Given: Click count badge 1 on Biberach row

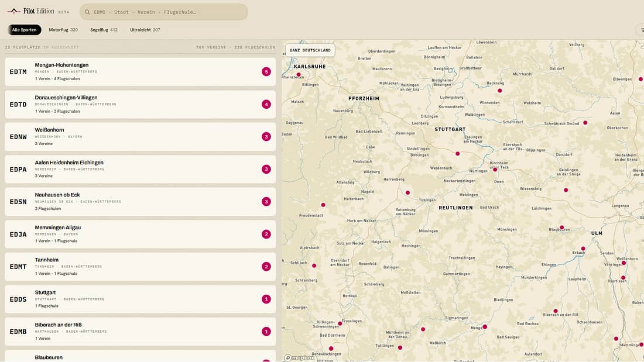Looking at the screenshot, I should pos(266,332).
